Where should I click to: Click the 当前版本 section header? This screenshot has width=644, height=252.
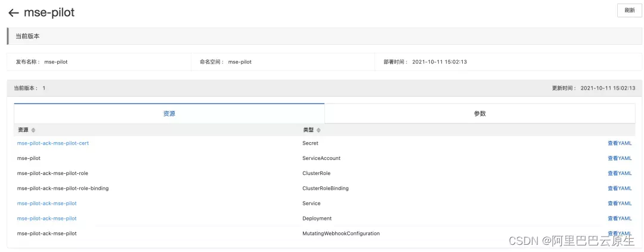pos(324,36)
